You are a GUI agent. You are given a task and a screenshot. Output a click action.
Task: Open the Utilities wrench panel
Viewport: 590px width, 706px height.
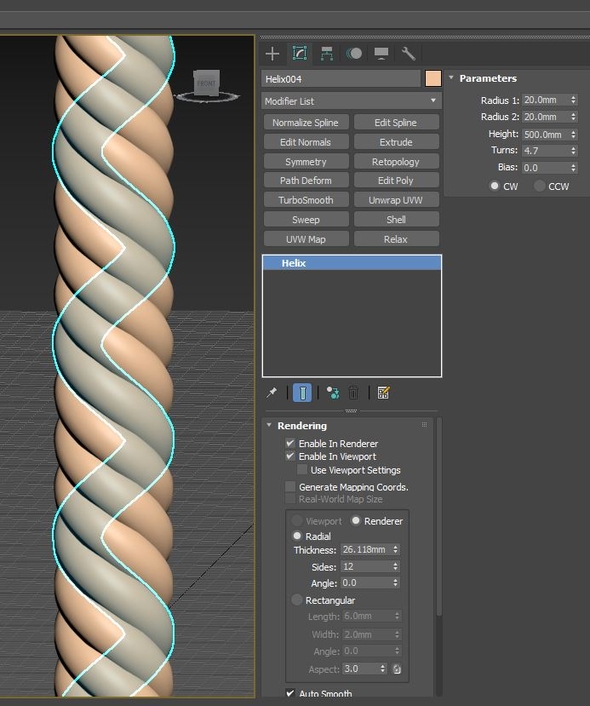408,54
